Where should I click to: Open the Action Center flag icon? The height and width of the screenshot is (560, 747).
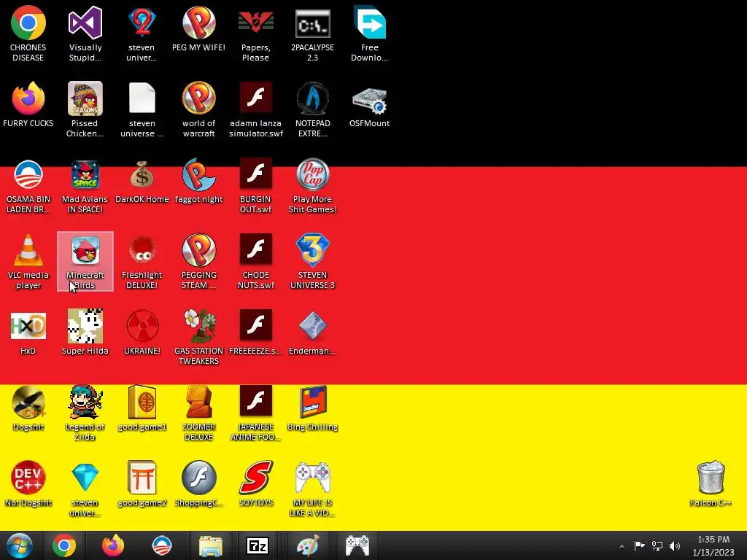[639, 545]
